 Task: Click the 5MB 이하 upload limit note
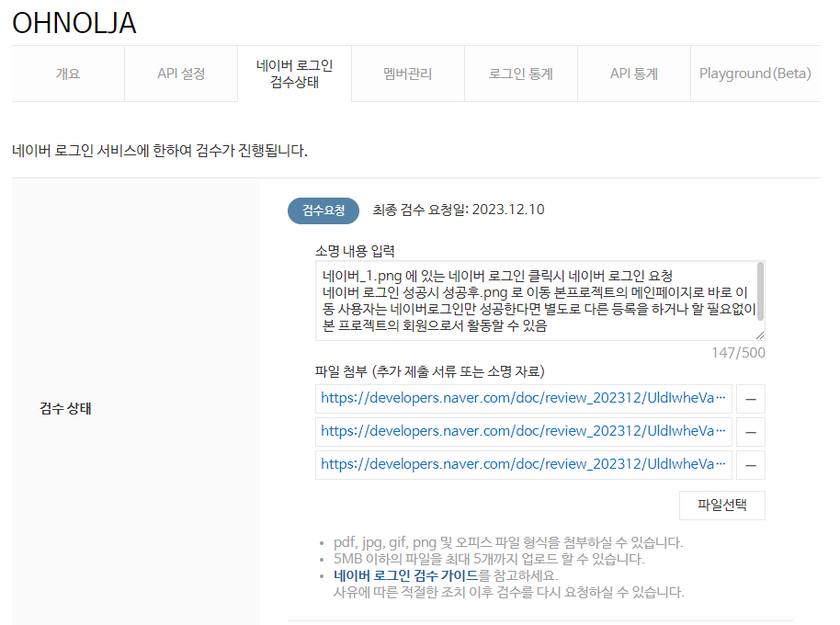489,559
